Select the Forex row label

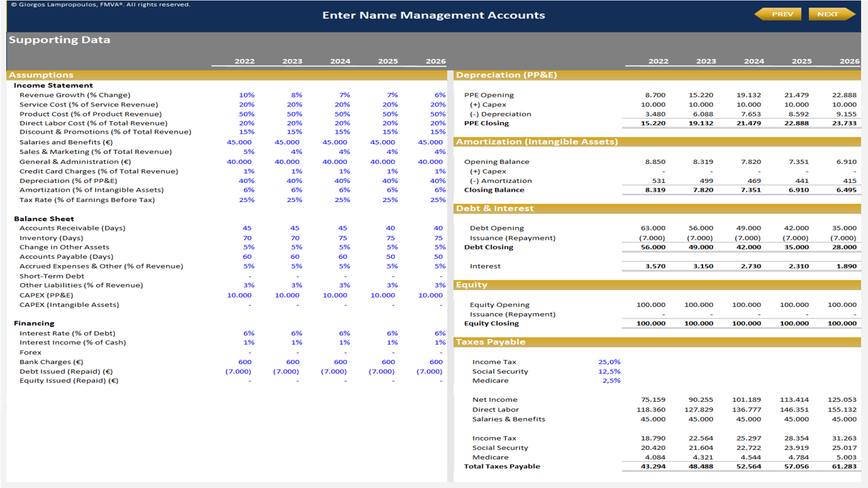pyautogui.click(x=31, y=352)
